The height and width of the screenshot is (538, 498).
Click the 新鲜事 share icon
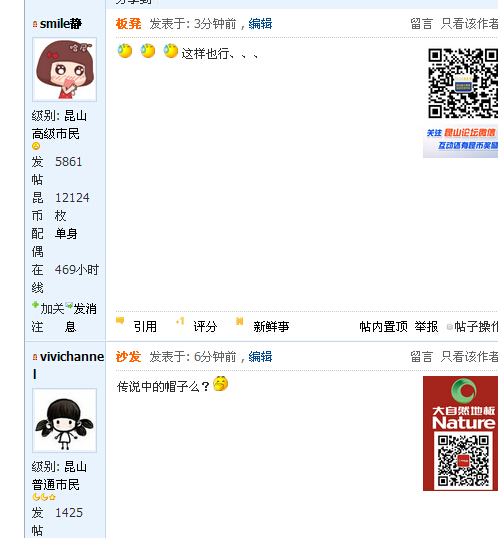tap(240, 321)
